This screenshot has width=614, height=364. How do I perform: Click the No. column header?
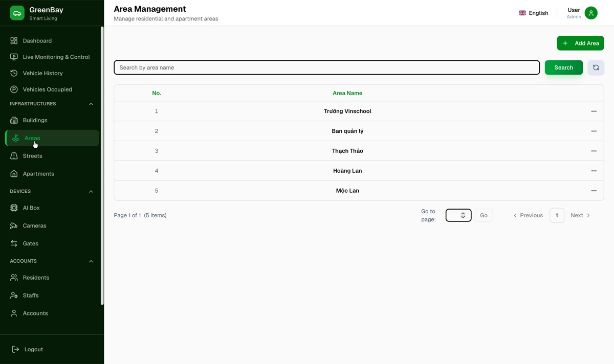(157, 93)
